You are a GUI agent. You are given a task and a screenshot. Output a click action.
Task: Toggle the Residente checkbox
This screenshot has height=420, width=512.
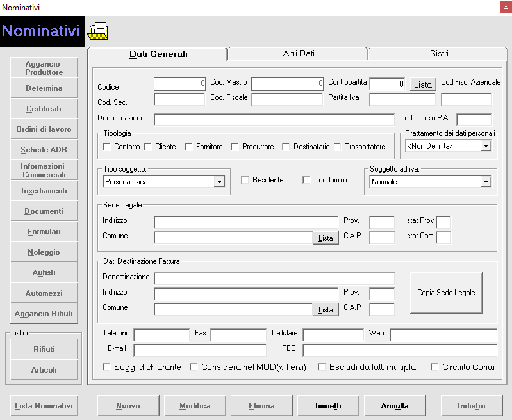tap(245, 180)
